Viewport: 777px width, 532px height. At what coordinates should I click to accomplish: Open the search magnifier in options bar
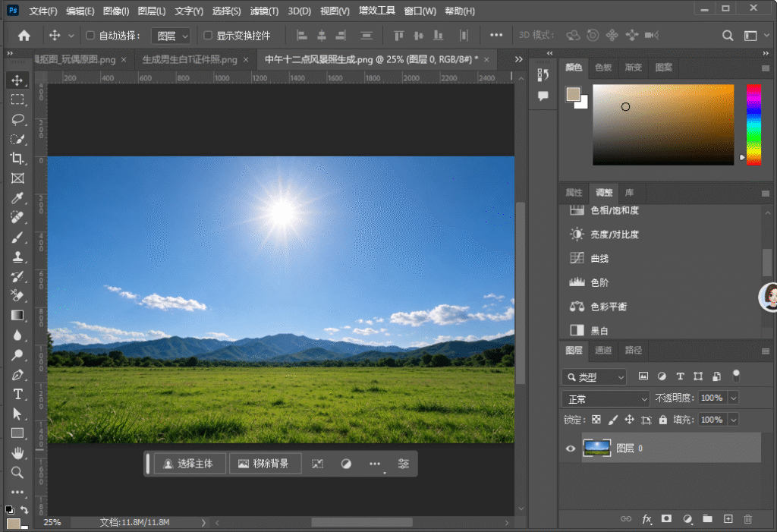click(x=728, y=35)
